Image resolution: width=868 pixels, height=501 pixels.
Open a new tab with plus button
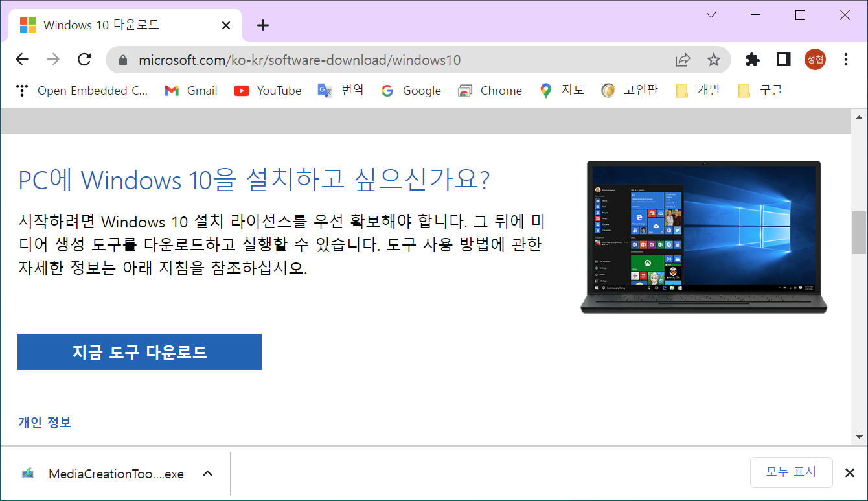(262, 25)
